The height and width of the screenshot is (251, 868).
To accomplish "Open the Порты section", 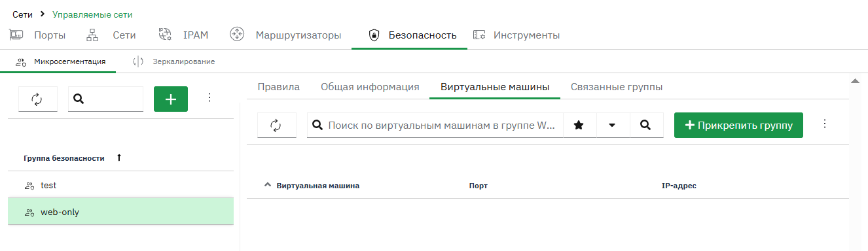I will [37, 35].
